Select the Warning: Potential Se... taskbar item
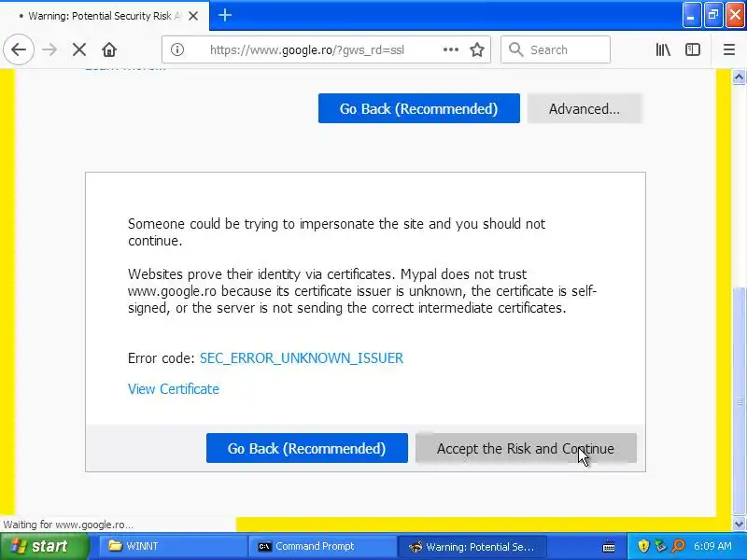 [x=472, y=547]
